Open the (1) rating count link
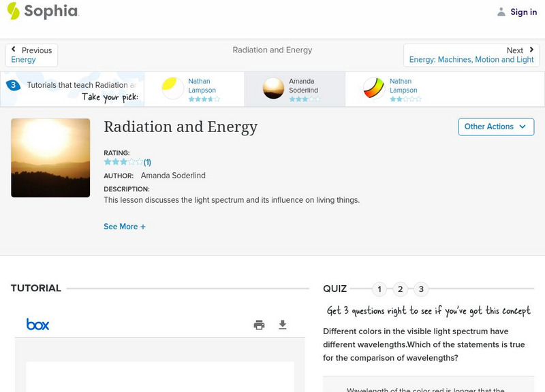545x392 pixels. [x=147, y=162]
